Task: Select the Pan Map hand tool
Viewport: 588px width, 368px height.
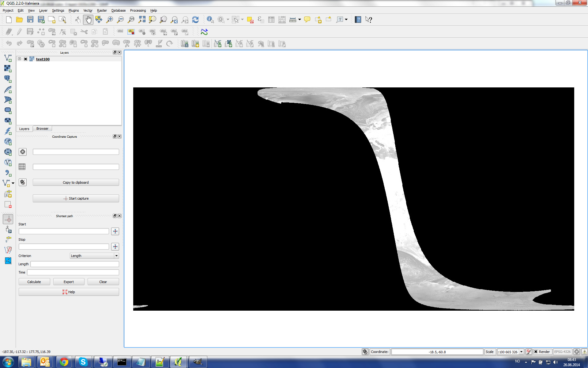Action: pos(88,20)
